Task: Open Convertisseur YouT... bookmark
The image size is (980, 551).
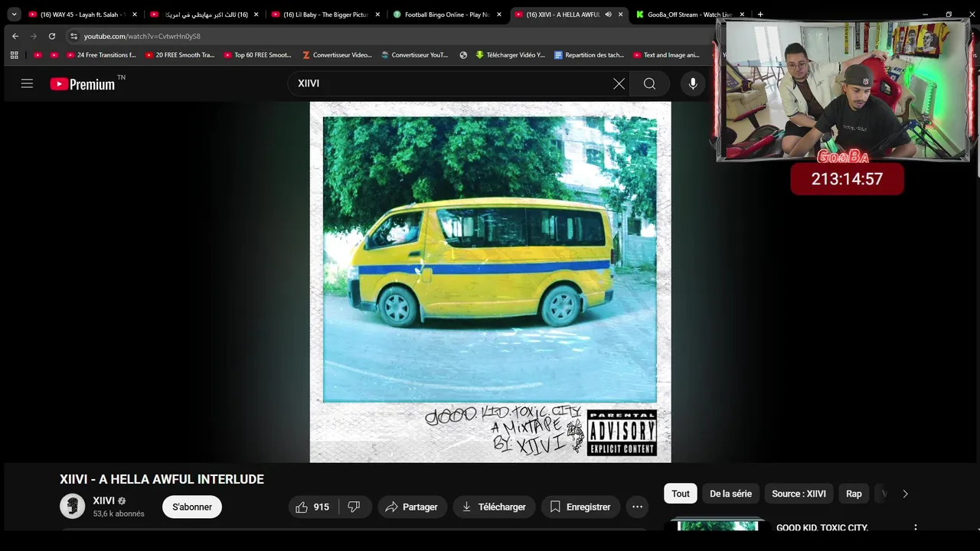Action: (415, 55)
